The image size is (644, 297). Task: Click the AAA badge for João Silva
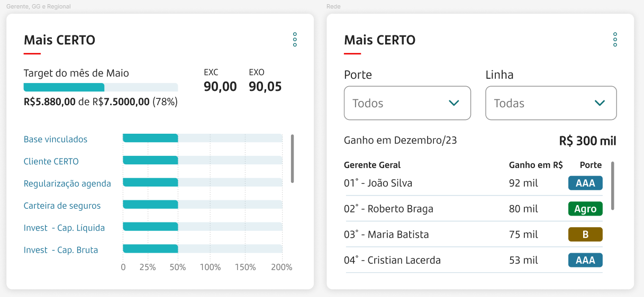tap(585, 183)
